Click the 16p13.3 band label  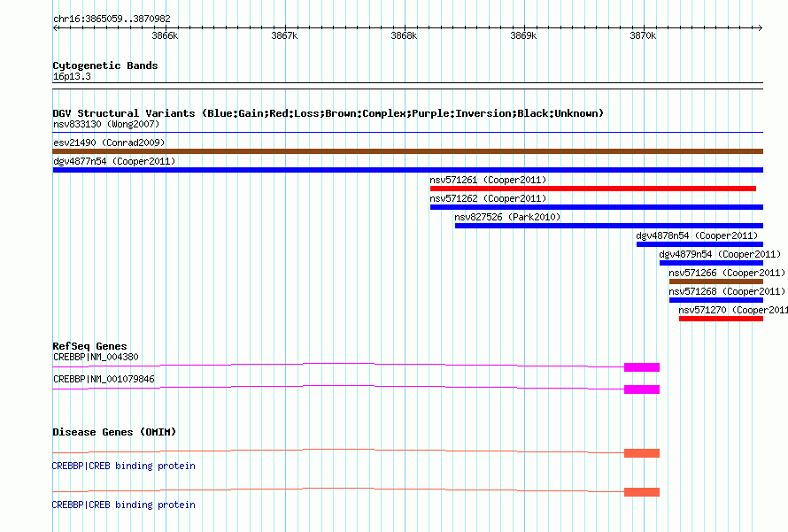pyautogui.click(x=72, y=76)
